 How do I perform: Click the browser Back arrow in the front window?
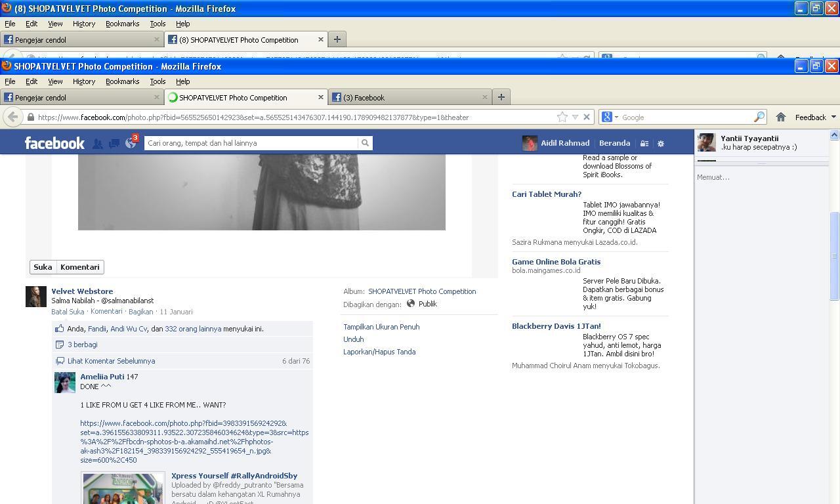[x=12, y=117]
